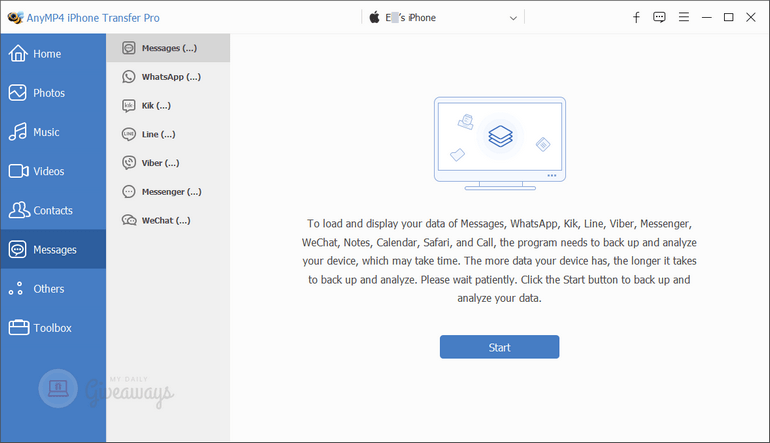Maximize the application window

point(729,17)
